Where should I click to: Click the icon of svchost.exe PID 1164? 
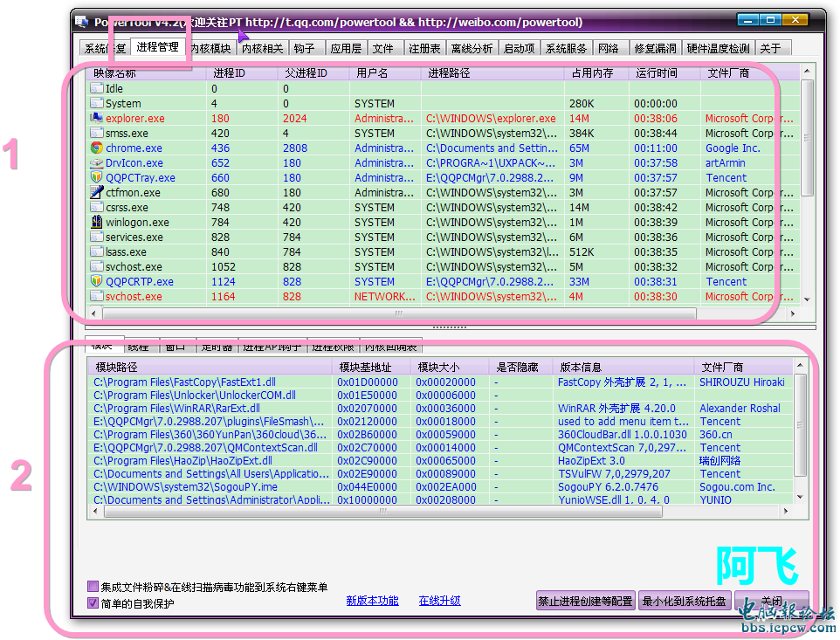(96, 296)
